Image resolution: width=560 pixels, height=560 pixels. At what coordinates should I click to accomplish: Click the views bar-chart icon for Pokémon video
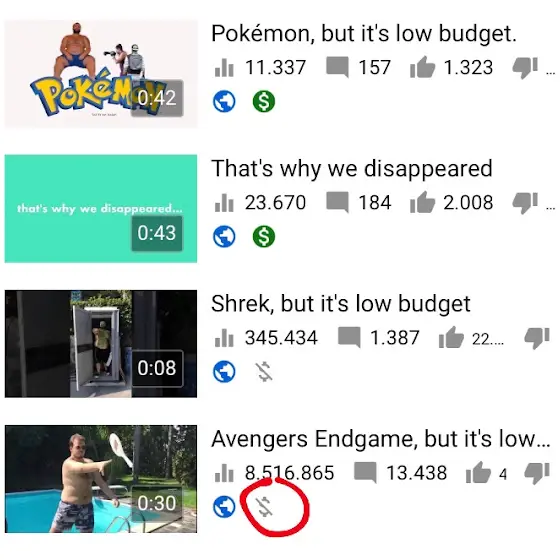coord(224,67)
